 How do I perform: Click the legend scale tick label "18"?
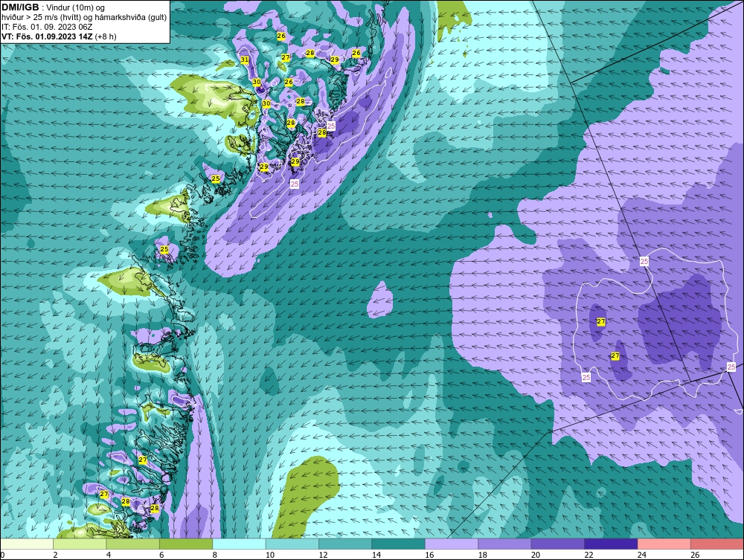483,555
